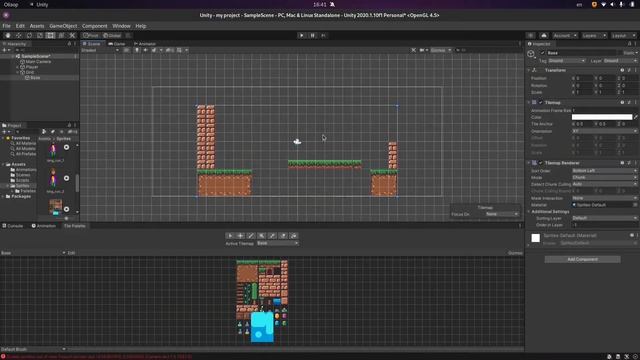The width and height of the screenshot is (640, 360).
Task: Open the Layers dropdown
Action: (594, 36)
